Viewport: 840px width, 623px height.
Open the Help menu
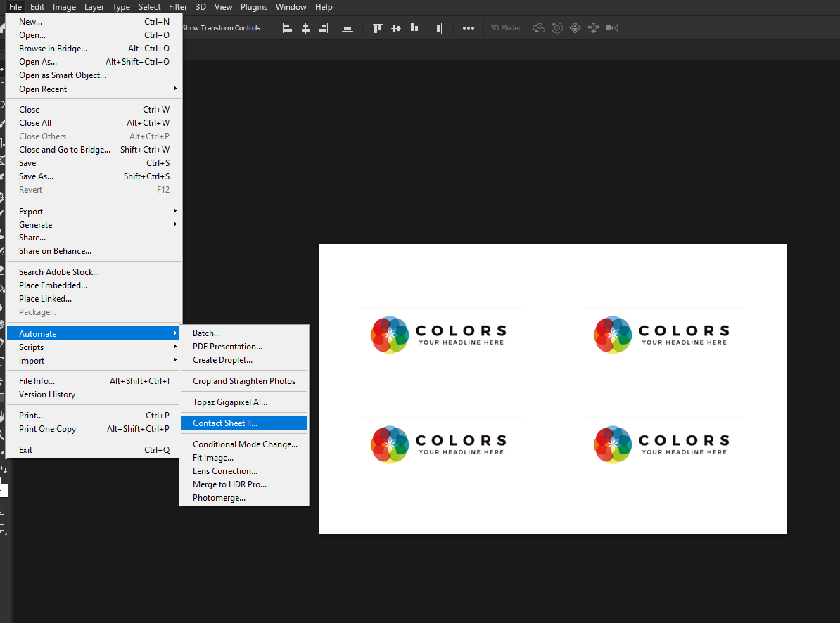point(324,7)
